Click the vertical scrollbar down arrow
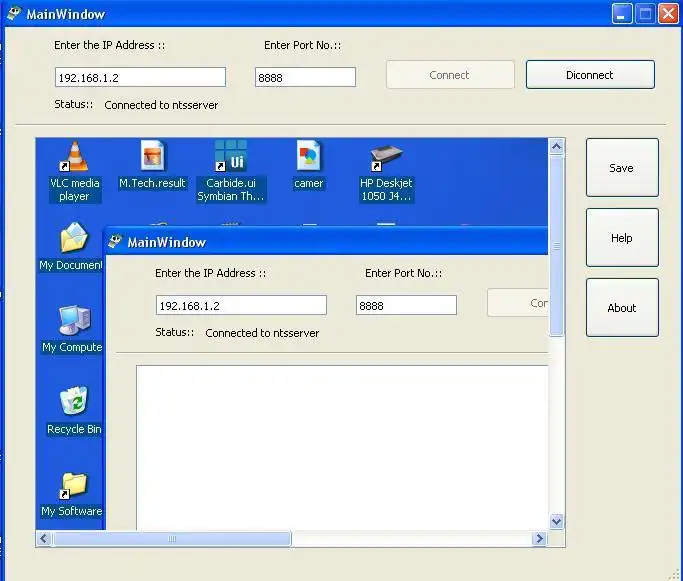683x581 pixels. [x=556, y=521]
